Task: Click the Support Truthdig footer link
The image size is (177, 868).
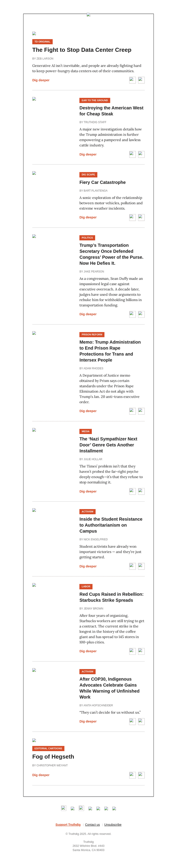Action: point(68,825)
